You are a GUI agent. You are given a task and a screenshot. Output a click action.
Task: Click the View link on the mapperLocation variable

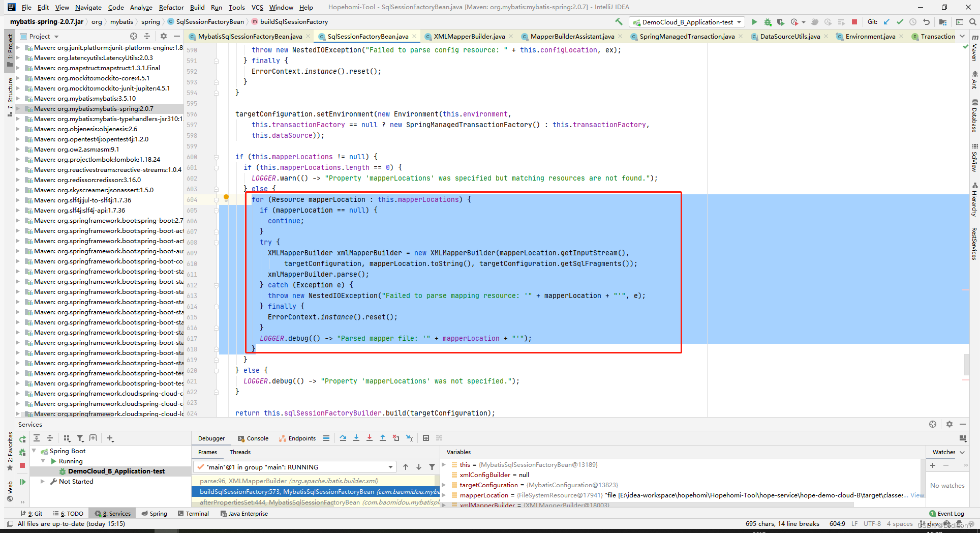click(917, 495)
